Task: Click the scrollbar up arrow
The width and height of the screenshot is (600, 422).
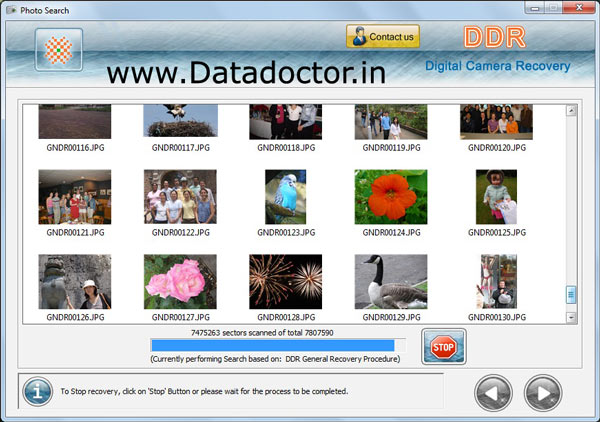Action: (x=571, y=111)
